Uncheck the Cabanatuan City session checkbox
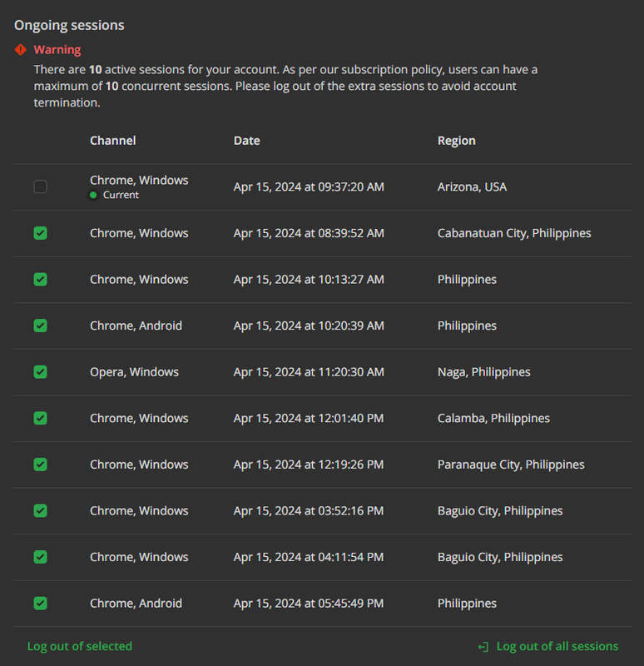644x666 pixels. [x=40, y=233]
